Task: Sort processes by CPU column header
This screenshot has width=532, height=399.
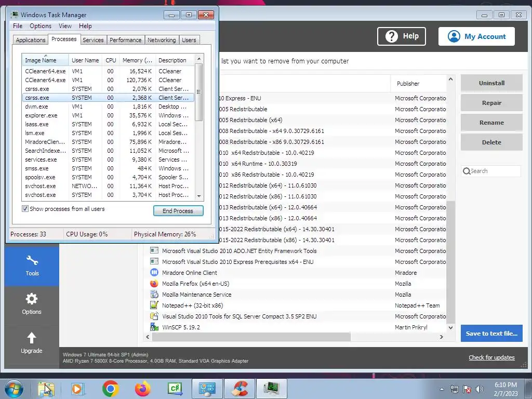Action: click(x=111, y=60)
